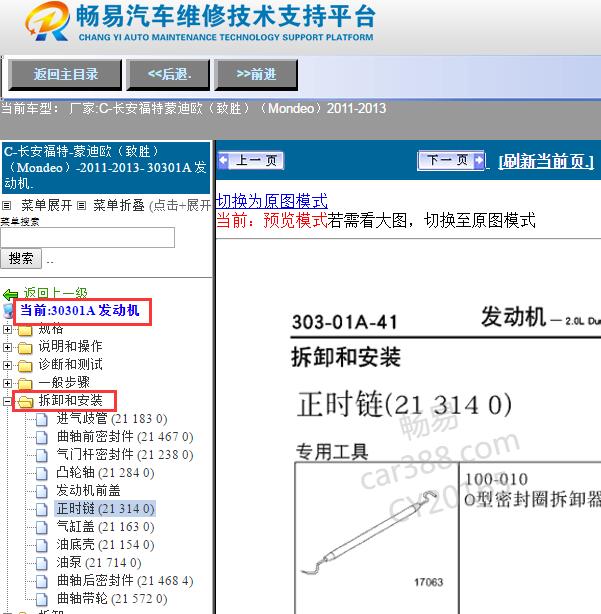
Task: Click page icon beside 油泵
Action: [42, 563]
